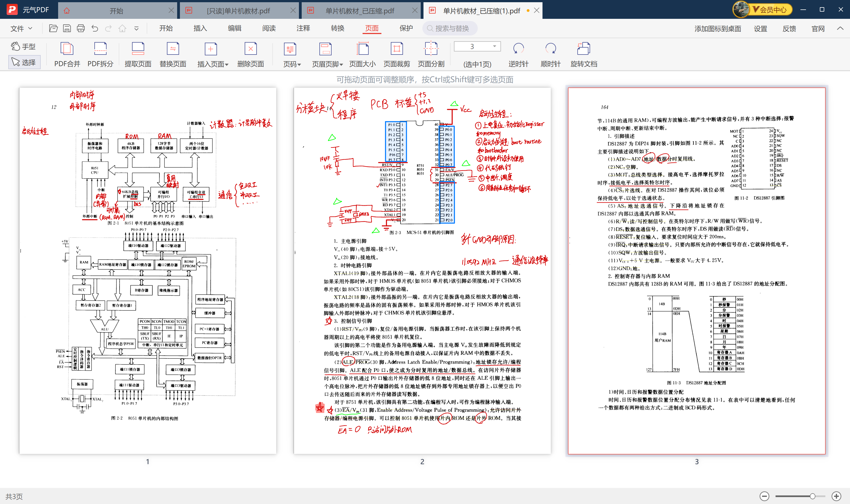The image size is (850, 504).
Task: Open 设置 settings
Action: pyautogui.click(x=760, y=29)
